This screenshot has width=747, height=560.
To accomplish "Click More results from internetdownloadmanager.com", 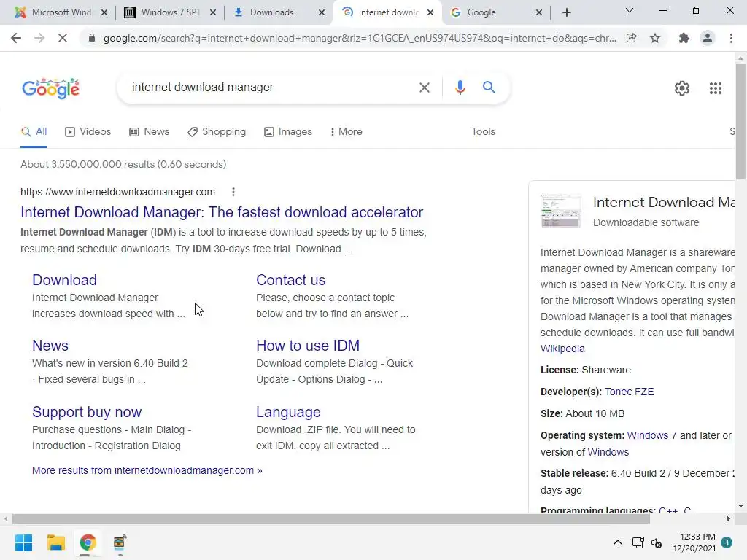I will [147, 470].
